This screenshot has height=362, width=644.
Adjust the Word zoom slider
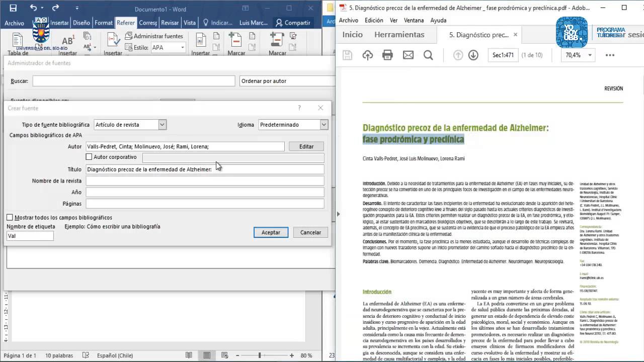(260, 355)
